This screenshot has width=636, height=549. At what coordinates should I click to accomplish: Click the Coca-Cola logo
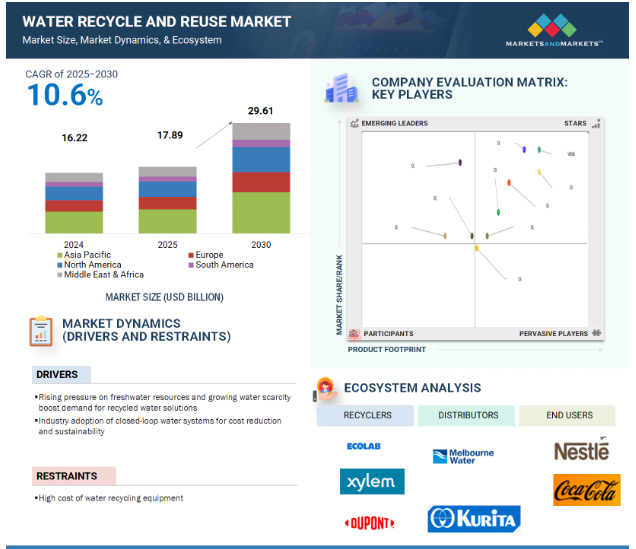point(587,490)
